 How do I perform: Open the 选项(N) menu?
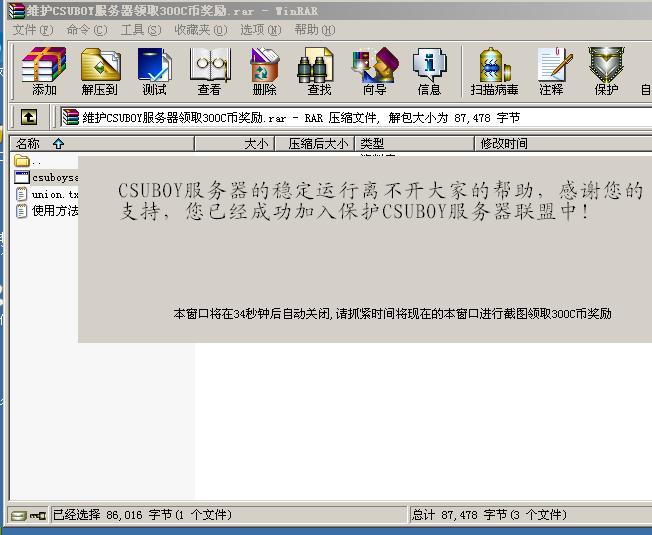(x=261, y=30)
